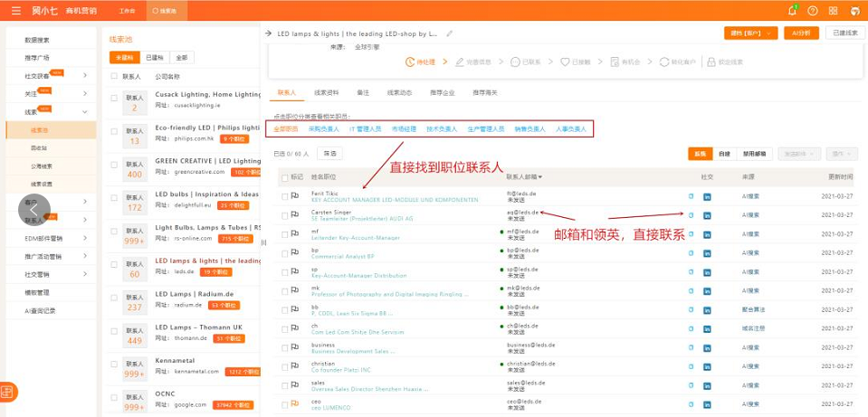This screenshot has width=868, height=417.
Task: Switch to the 备注 tab
Action: point(363,93)
